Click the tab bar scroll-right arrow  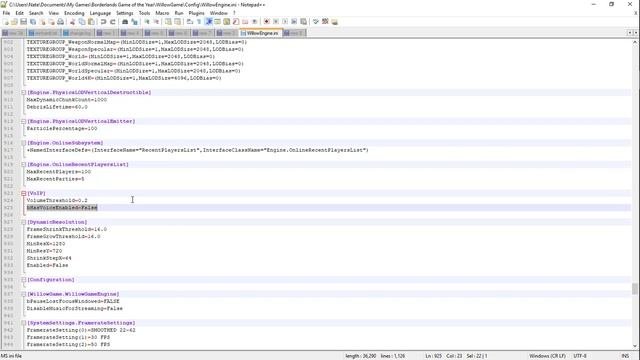tap(636, 33)
